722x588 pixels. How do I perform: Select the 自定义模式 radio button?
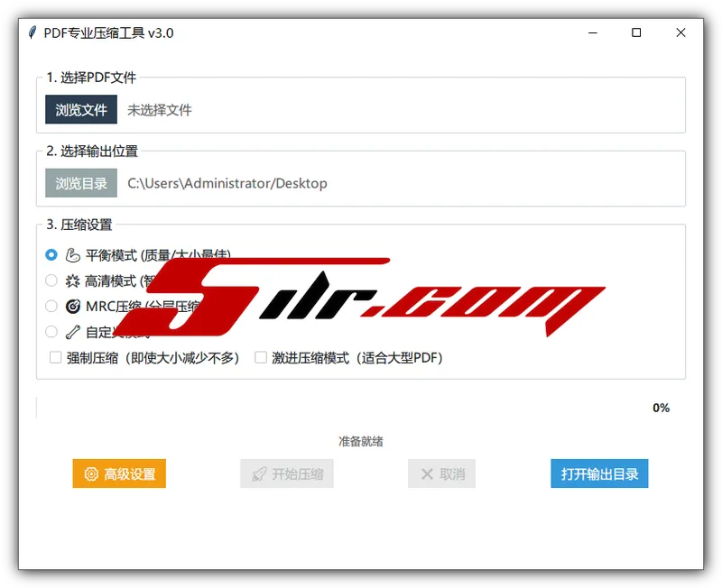tap(51, 332)
